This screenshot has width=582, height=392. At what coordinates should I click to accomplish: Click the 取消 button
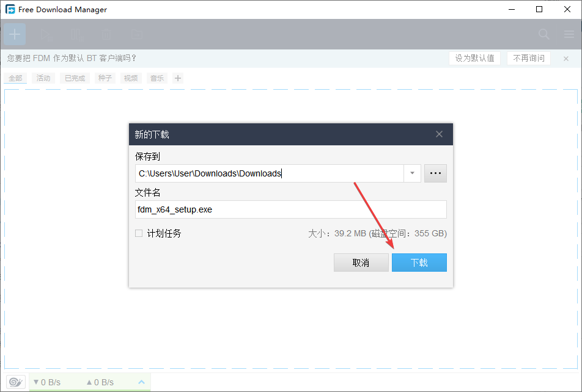click(x=361, y=263)
